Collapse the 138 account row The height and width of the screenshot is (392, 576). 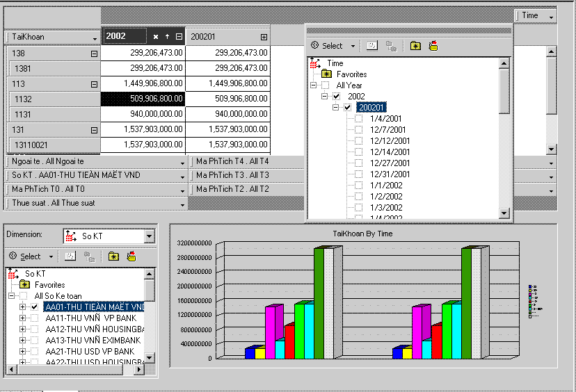point(94,54)
